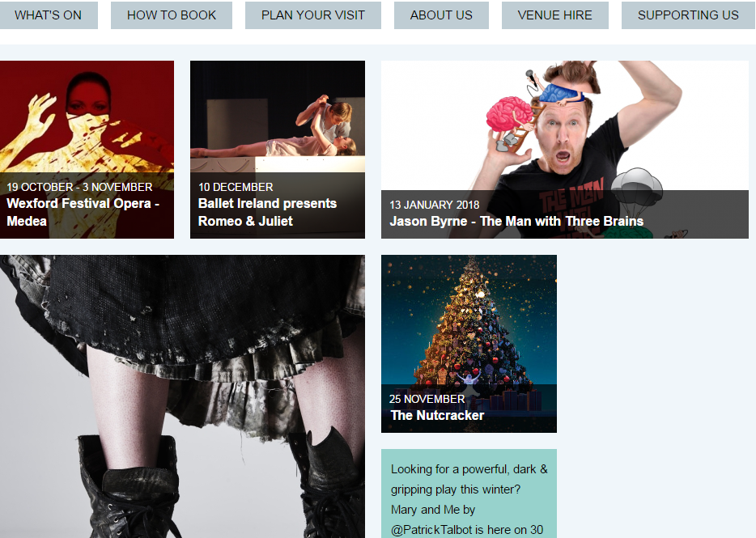Click The Nutcracker title text
This screenshot has height=538, width=756.
pyautogui.click(x=437, y=416)
